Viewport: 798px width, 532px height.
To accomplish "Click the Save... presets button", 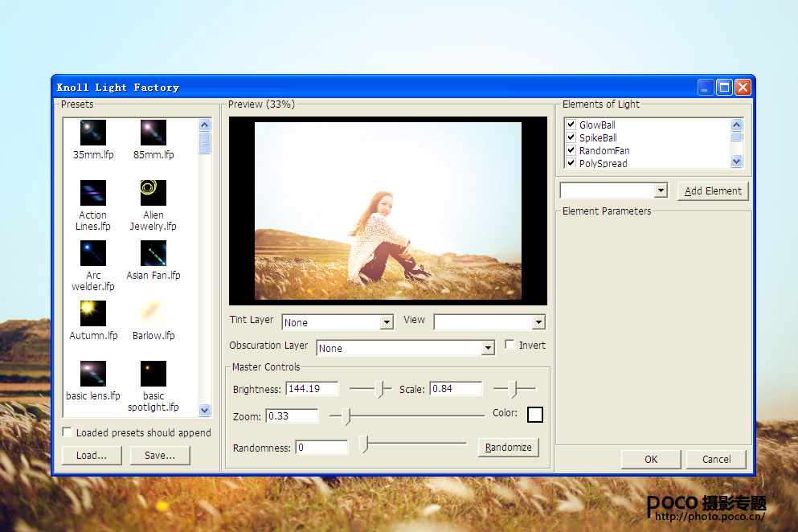I will [160, 455].
